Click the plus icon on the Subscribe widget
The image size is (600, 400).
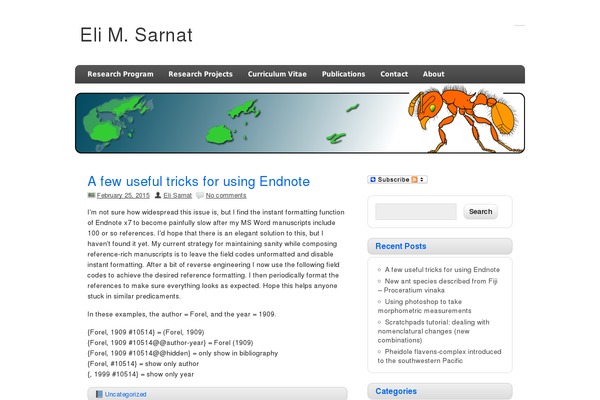point(373,180)
